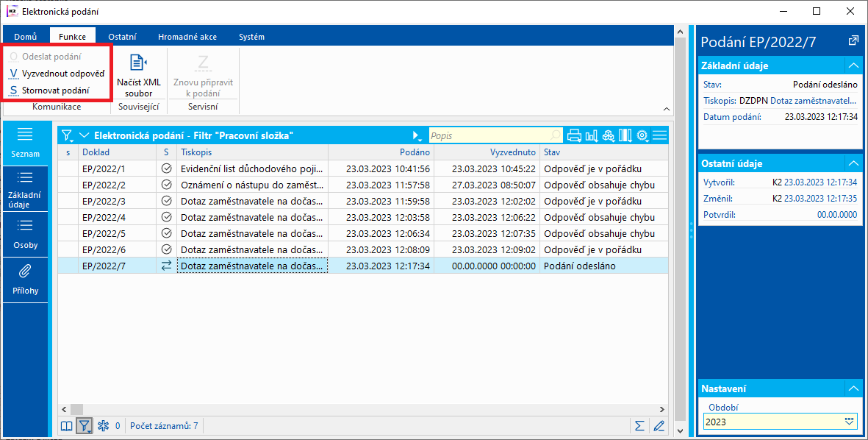The image size is (868, 440).
Task: Collapse the Ostatní údaje panel section
Action: click(x=853, y=163)
